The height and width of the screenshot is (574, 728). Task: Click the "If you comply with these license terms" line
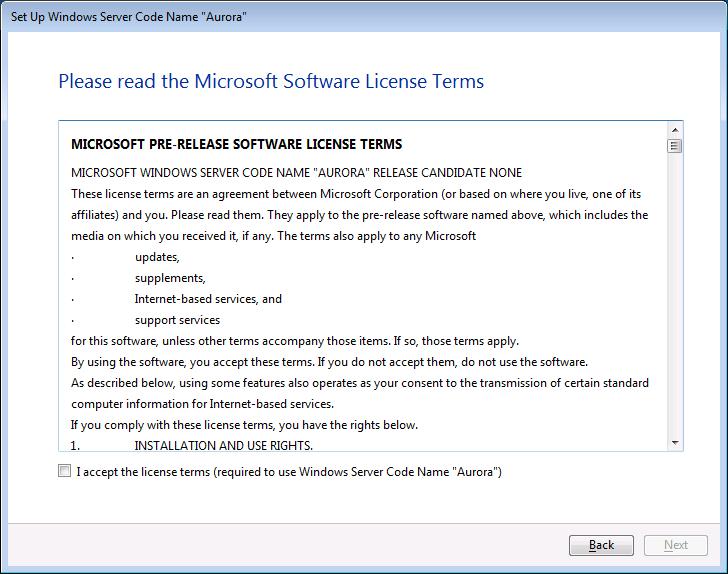pyautogui.click(x=244, y=425)
